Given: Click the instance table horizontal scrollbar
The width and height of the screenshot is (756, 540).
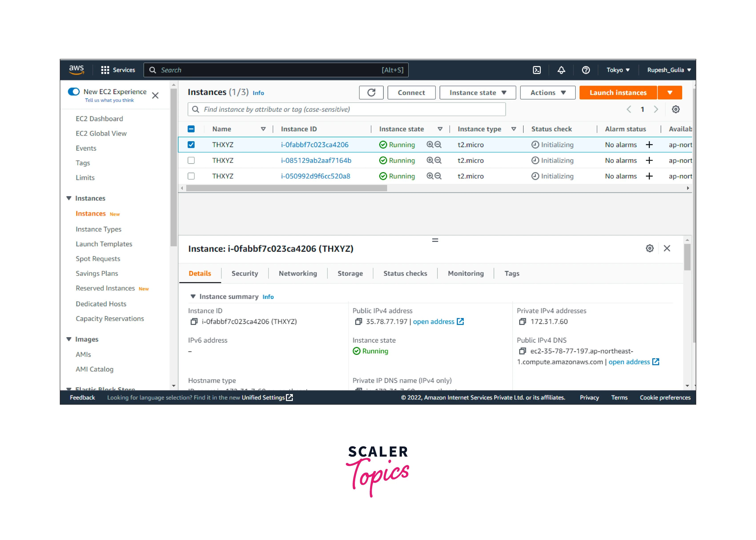Looking at the screenshot, I should (287, 188).
